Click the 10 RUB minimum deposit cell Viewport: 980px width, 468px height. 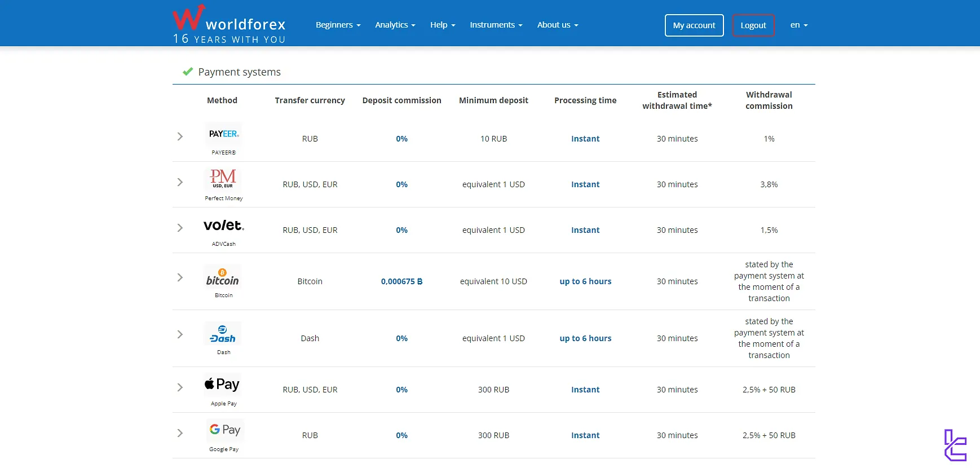tap(494, 139)
